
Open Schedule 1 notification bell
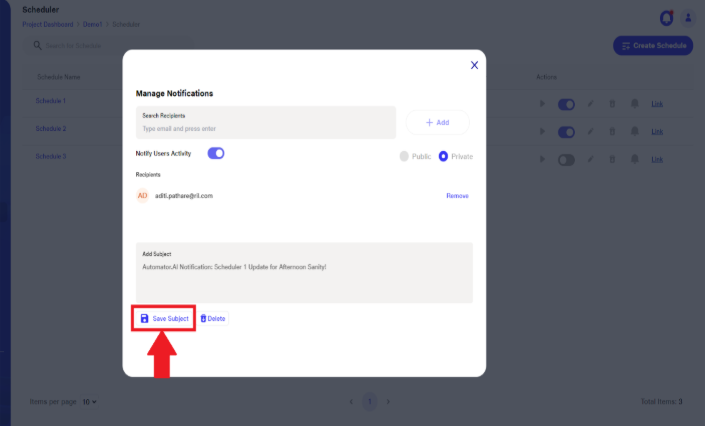[634, 104]
